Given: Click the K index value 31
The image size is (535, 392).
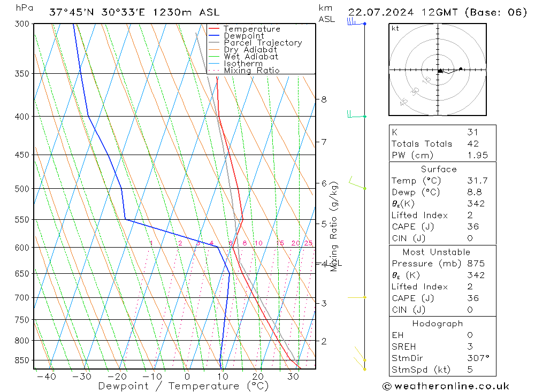Looking at the screenshot, I should [472, 132].
